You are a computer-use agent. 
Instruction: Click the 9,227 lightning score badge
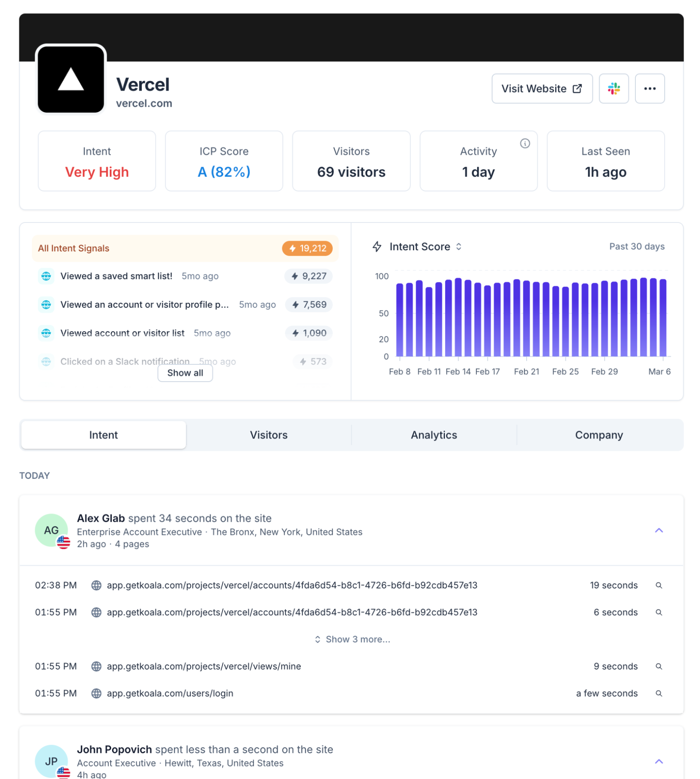click(308, 276)
